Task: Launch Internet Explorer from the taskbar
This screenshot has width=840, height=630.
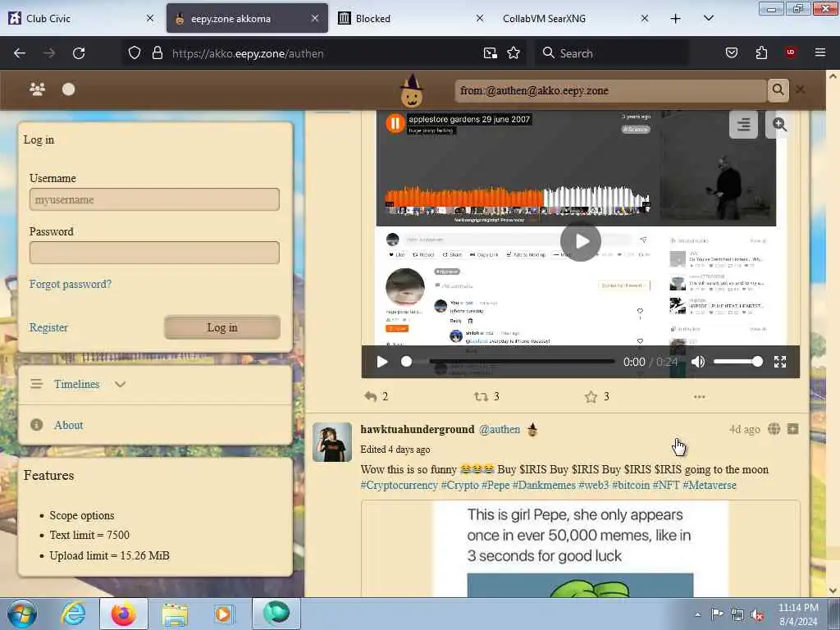Action: click(73, 614)
